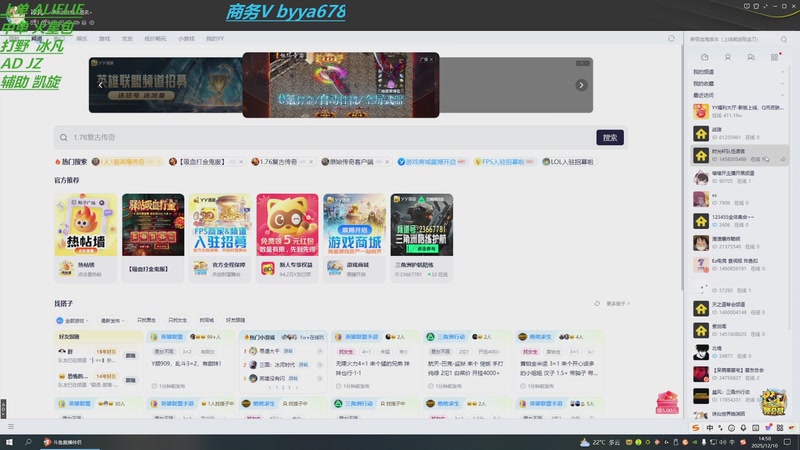Open the 娱乐 tab
This screenshot has height=450, width=800.
click(82, 38)
